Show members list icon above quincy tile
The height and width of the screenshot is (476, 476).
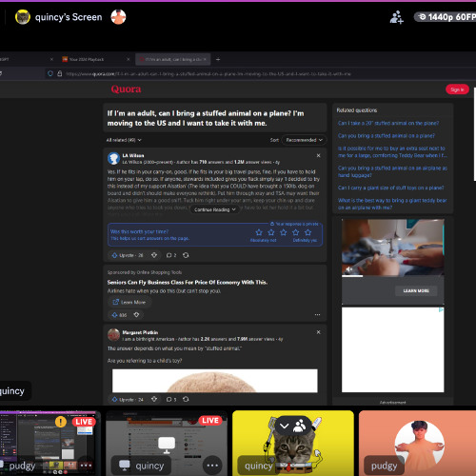pos(300,426)
